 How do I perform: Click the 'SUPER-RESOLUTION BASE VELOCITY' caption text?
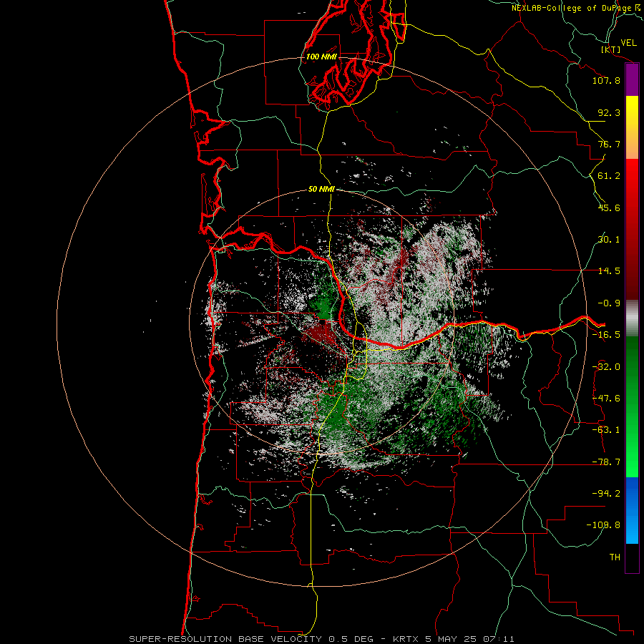coord(225,639)
